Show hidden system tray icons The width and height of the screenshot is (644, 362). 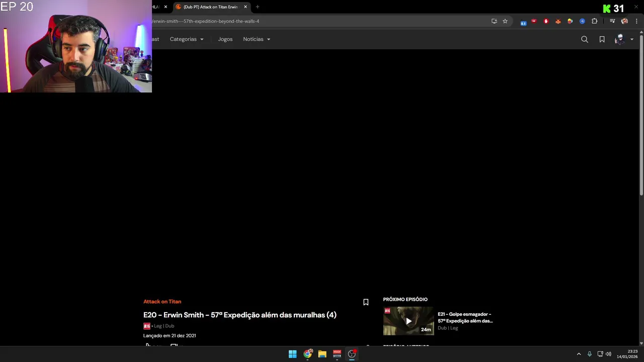[x=579, y=354]
